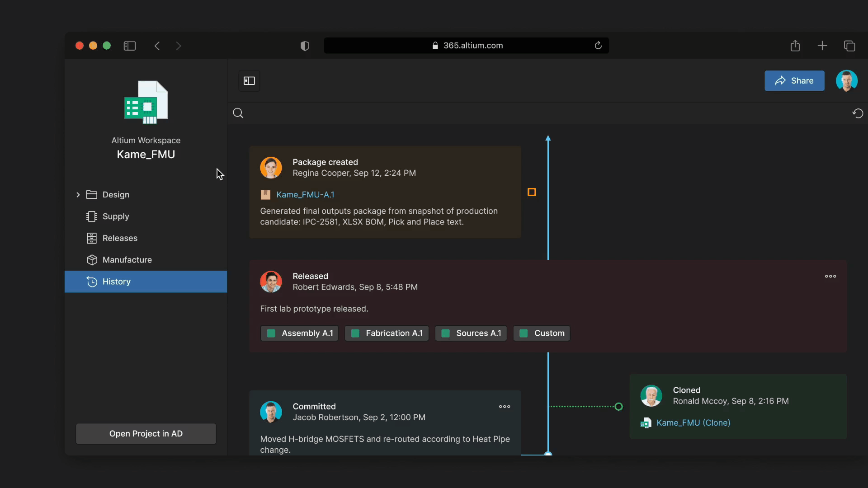Image resolution: width=868 pixels, height=488 pixels.
Task: Refresh the history timeline
Action: pyautogui.click(x=858, y=113)
